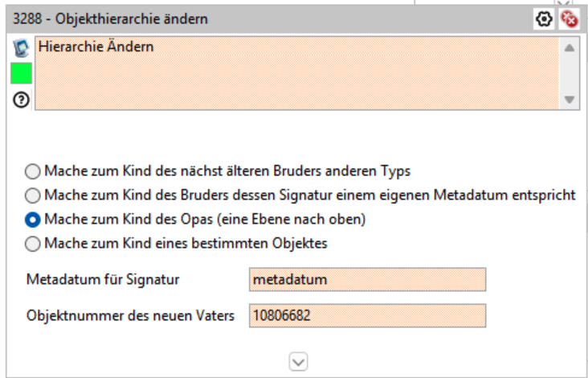Select 'Mache zum Kind des nächst älteren Bruders' option
The image size is (588, 378).
pos(32,171)
